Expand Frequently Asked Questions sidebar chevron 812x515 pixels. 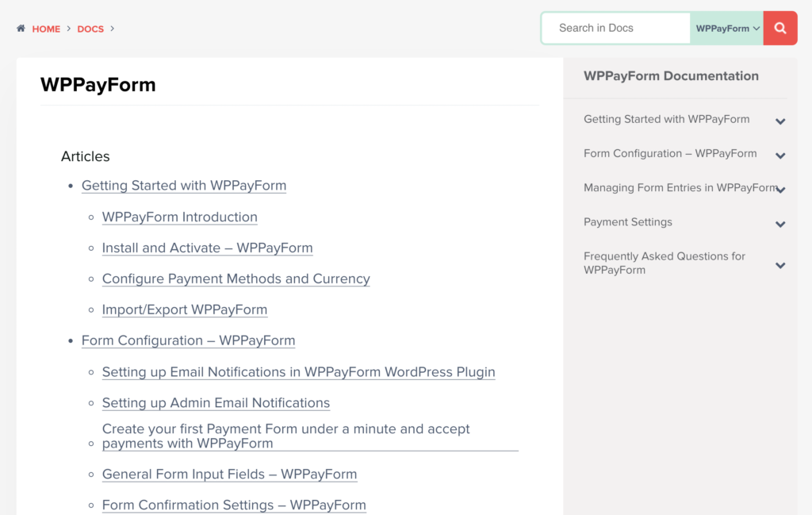pyautogui.click(x=780, y=265)
